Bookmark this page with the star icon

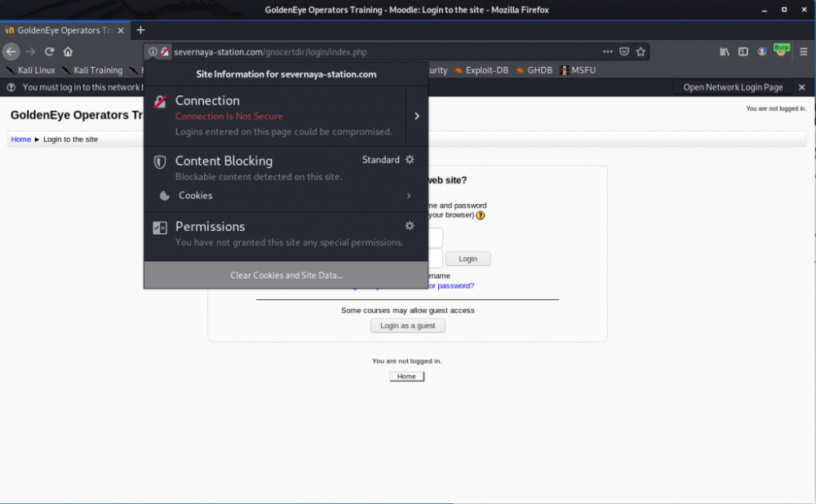pos(641,51)
